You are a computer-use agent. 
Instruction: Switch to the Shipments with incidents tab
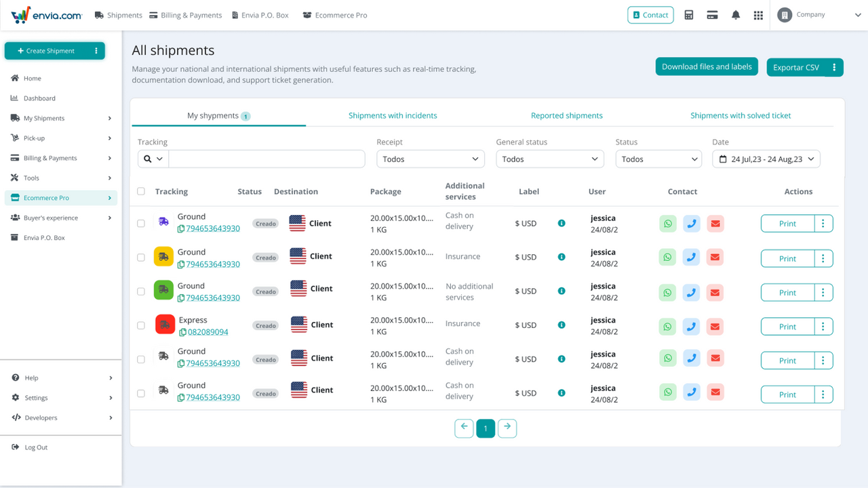393,115
